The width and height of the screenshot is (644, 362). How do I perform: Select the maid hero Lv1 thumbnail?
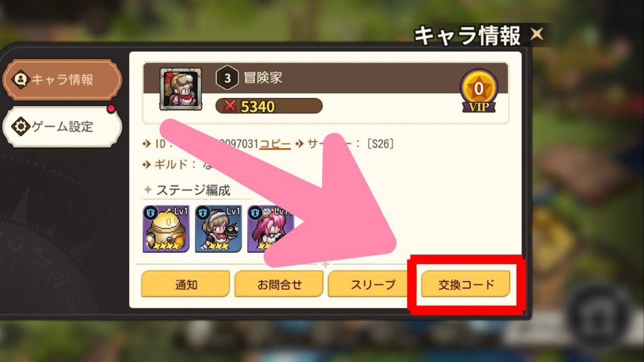tap(218, 229)
